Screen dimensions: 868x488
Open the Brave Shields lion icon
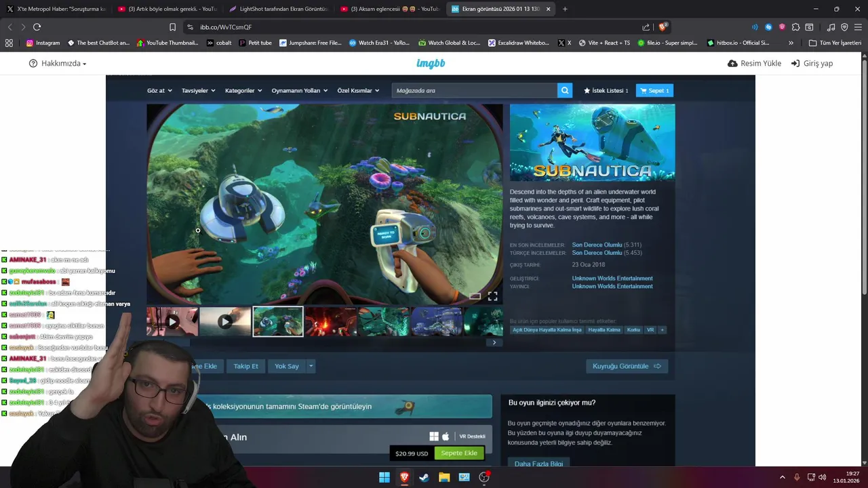663,27
